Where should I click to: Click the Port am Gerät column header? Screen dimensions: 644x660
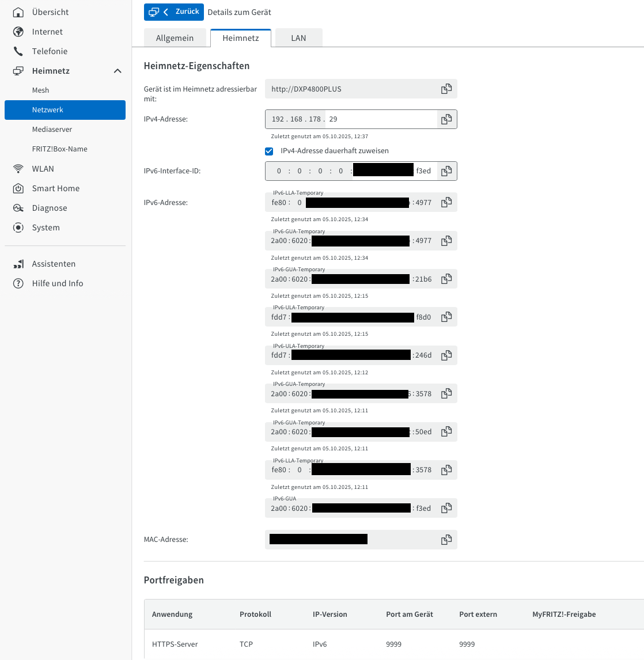[x=410, y=614]
